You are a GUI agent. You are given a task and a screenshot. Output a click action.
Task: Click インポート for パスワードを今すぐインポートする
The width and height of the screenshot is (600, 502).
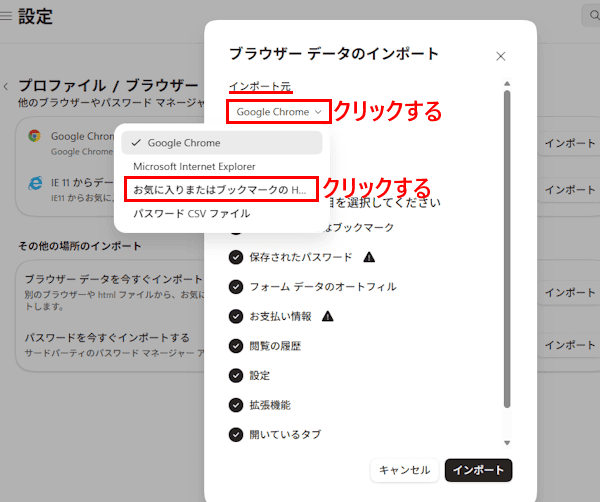point(569,345)
